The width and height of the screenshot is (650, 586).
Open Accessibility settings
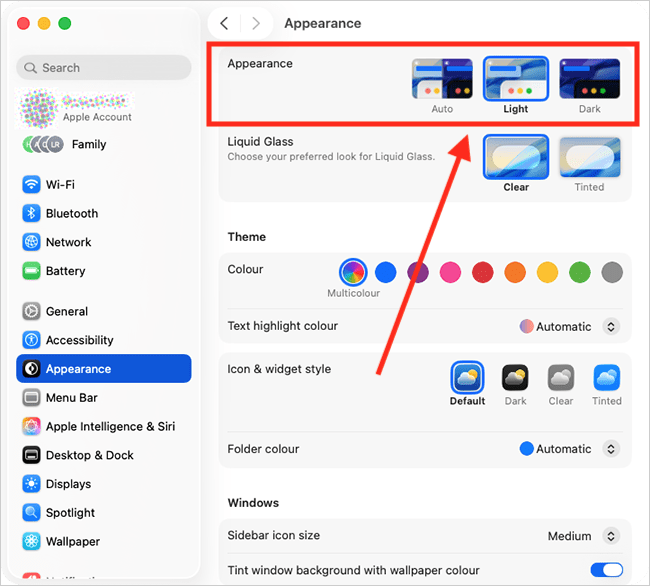(79, 340)
